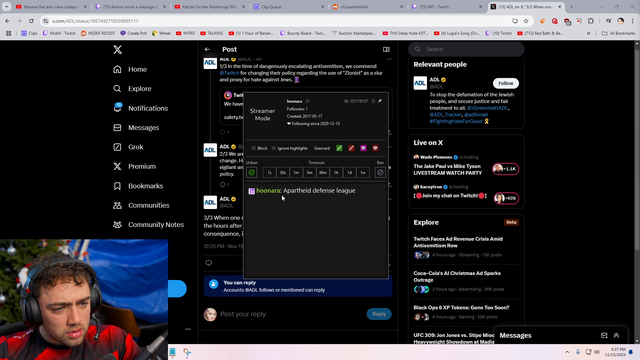Bookmark this page star icon
Viewport: 640px width, 360px height.
click(x=526, y=21)
